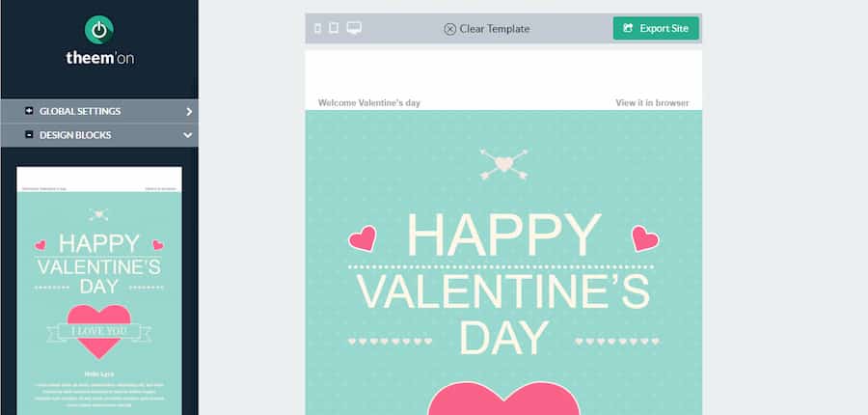The height and width of the screenshot is (415, 868).
Task: Click the large pink heart below the DAY heading
Action: pos(503,398)
